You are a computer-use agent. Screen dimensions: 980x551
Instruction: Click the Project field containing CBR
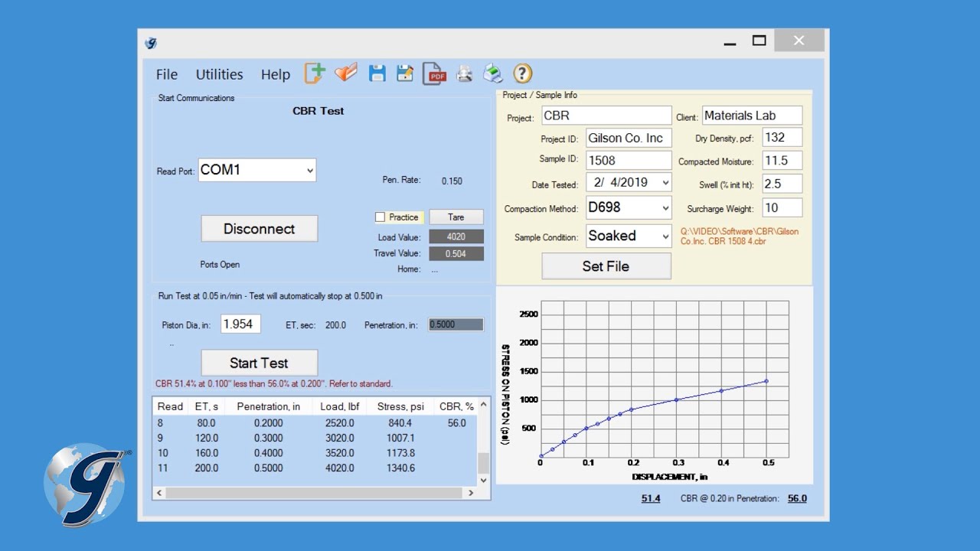[606, 116]
